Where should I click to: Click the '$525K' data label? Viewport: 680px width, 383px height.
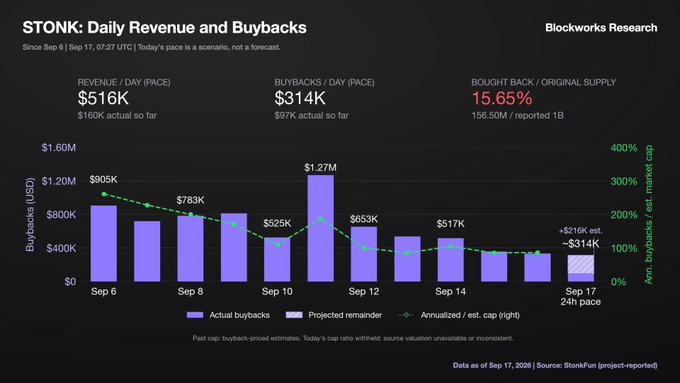(277, 223)
